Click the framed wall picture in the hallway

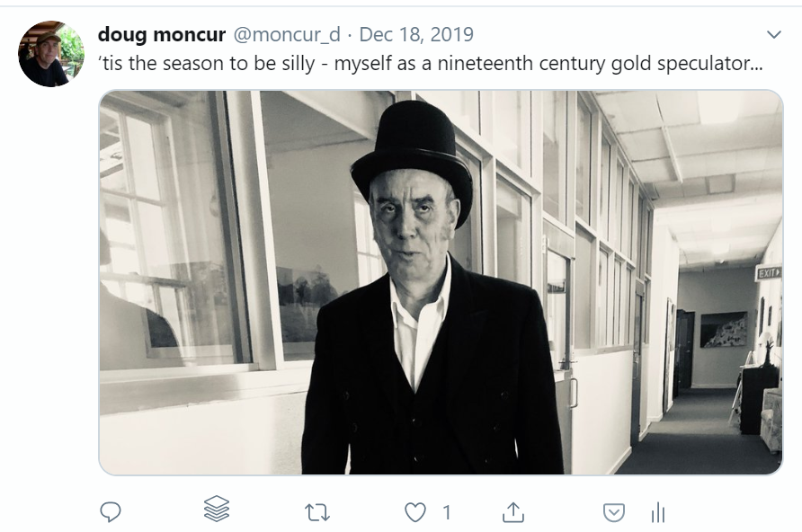723,329
